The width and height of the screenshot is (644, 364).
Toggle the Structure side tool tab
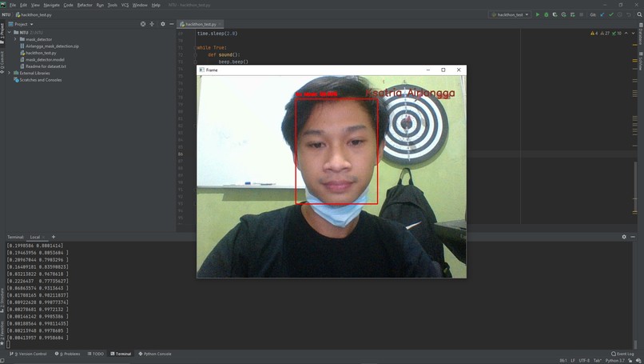pyautogui.click(x=2, y=300)
